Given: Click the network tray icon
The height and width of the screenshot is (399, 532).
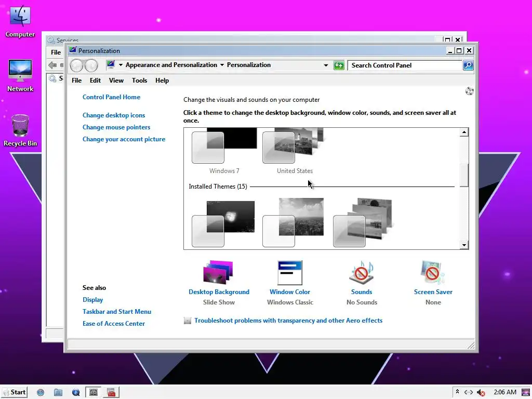Looking at the screenshot, I should tap(468, 392).
